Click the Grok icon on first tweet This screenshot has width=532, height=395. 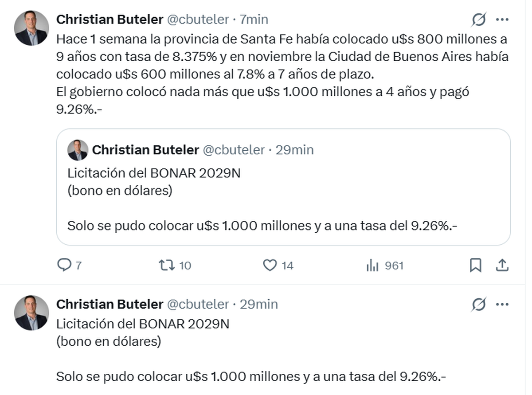(x=479, y=20)
